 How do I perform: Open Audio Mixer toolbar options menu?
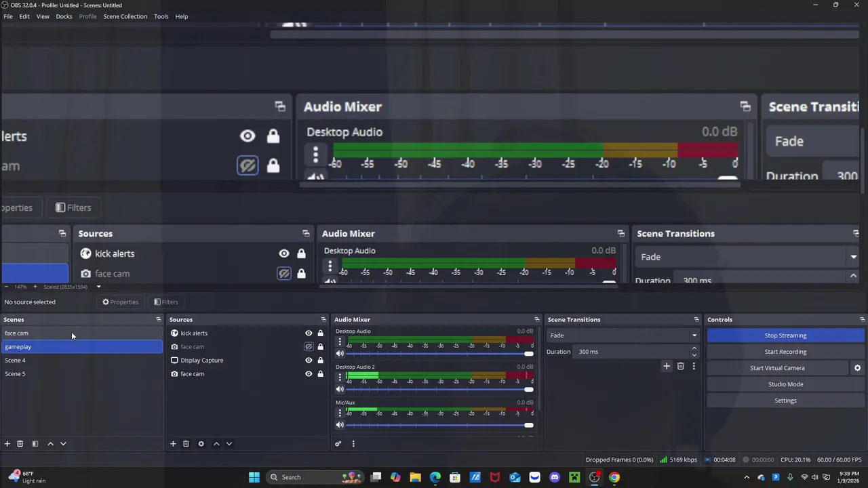[x=353, y=444]
